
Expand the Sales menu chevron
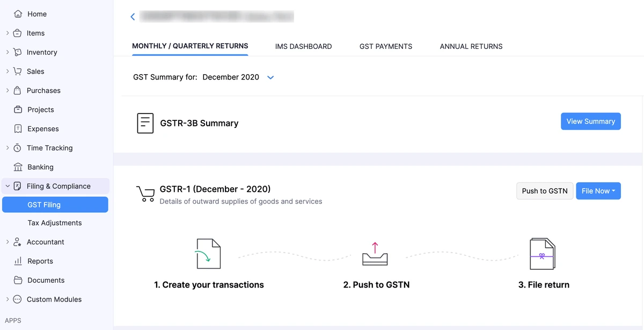click(8, 71)
